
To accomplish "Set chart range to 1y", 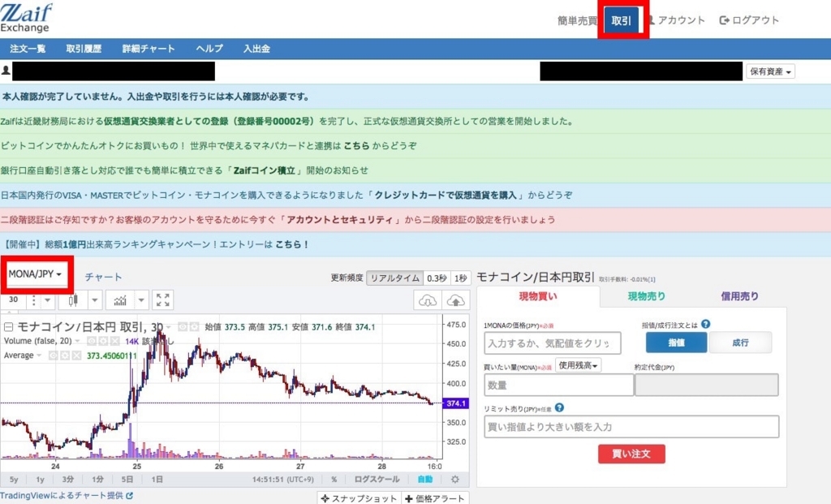I will click(x=40, y=479).
